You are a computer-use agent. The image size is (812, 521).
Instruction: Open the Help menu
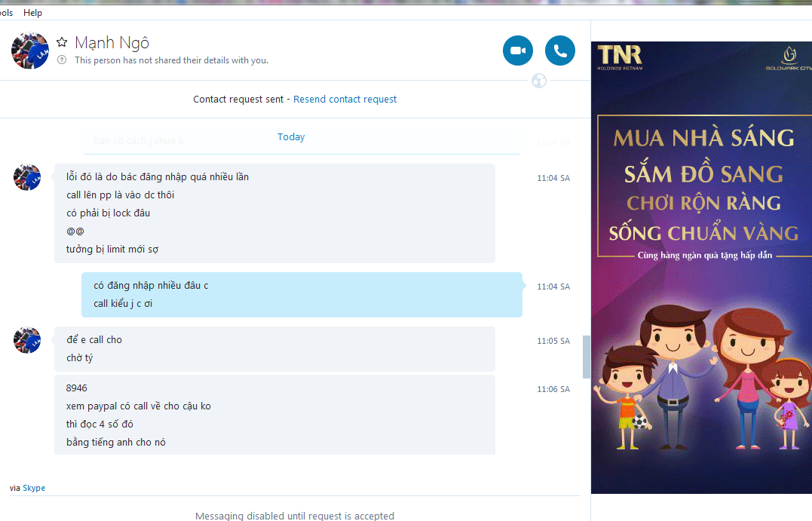[x=32, y=12]
